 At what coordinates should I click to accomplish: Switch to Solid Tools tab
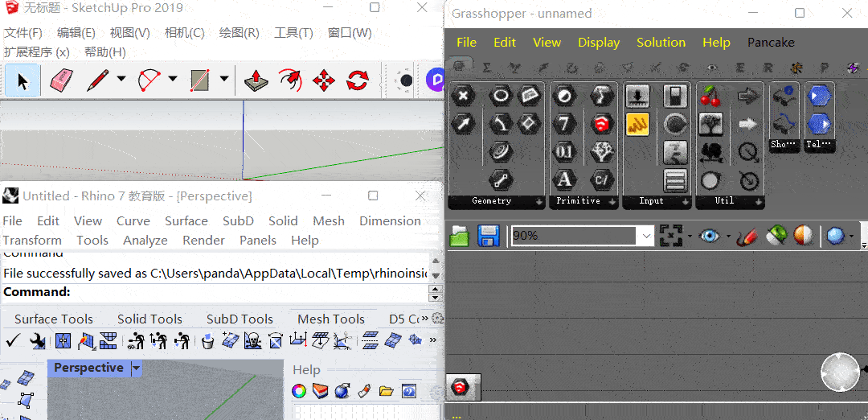pos(149,319)
